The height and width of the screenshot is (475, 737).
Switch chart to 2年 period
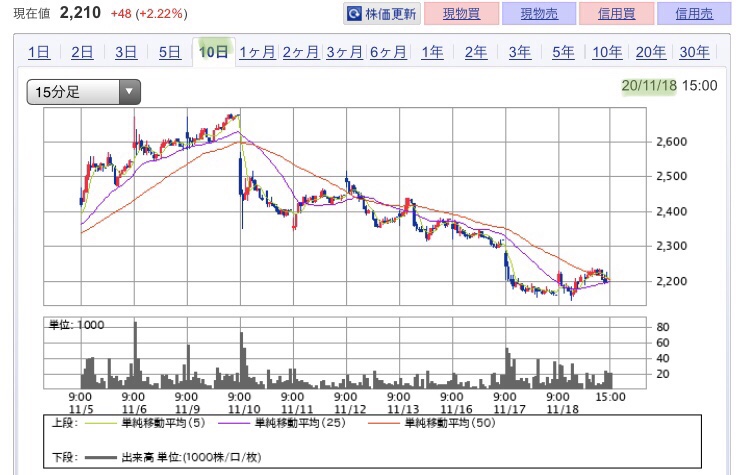pos(476,52)
